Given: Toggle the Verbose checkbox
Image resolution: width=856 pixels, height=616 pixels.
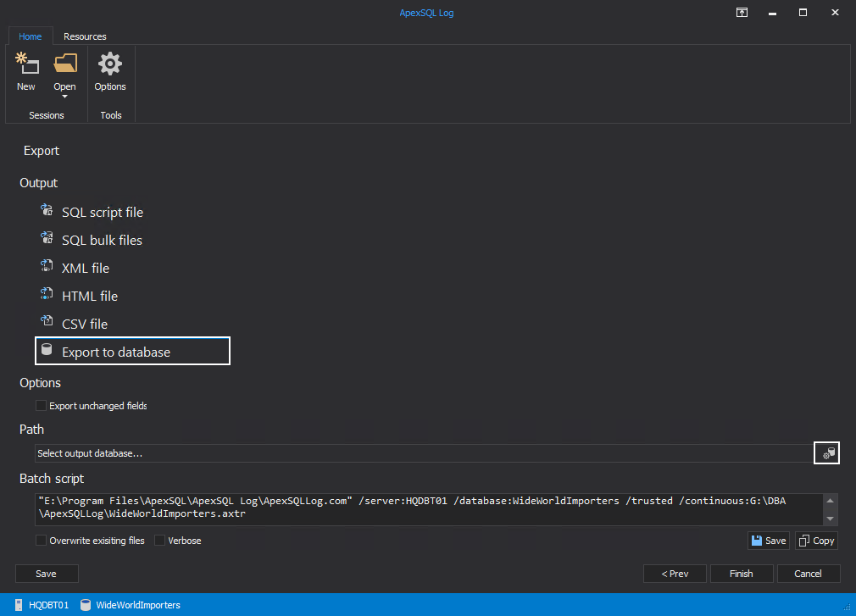Looking at the screenshot, I should (x=159, y=540).
